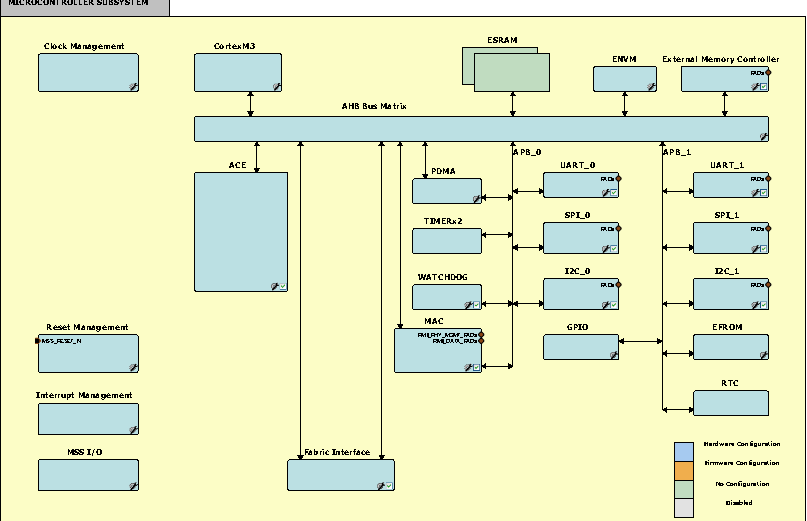Open the MAC block's wrench icon
This screenshot has height=521, width=807.
coord(466,367)
